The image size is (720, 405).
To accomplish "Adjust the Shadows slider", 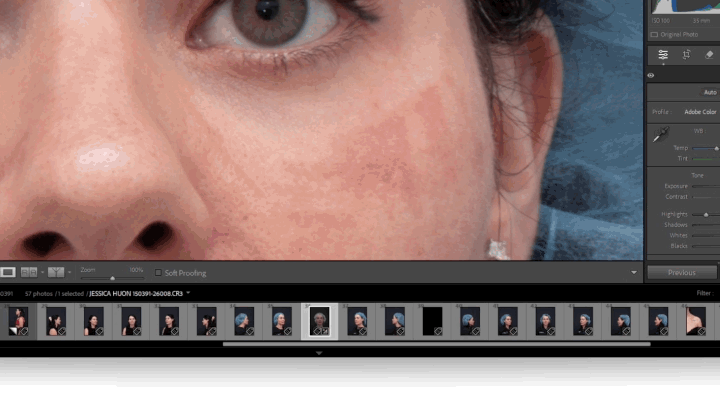I will (706, 225).
